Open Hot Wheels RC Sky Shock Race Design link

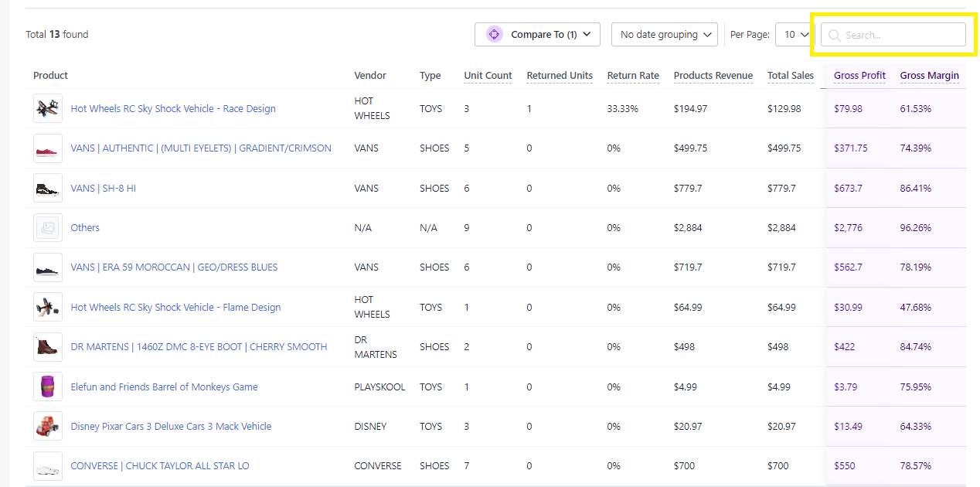(173, 109)
